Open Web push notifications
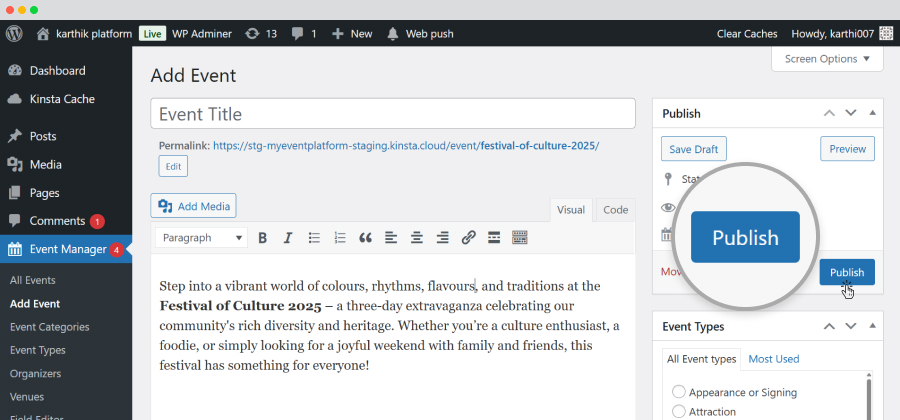 [420, 34]
